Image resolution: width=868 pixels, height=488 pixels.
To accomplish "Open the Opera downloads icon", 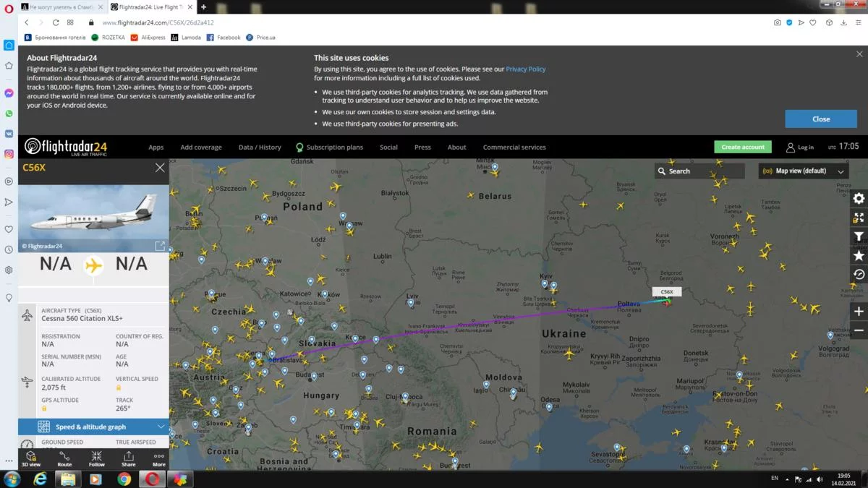I will [843, 22].
